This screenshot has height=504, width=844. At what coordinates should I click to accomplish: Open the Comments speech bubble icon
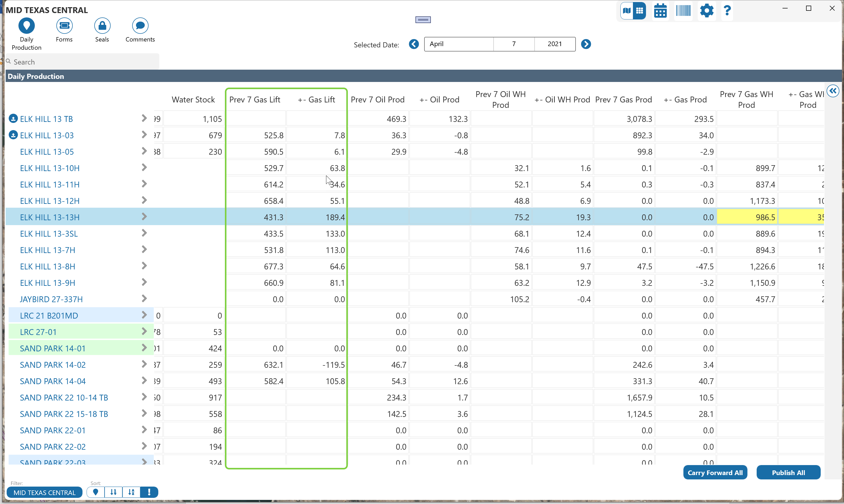click(140, 26)
